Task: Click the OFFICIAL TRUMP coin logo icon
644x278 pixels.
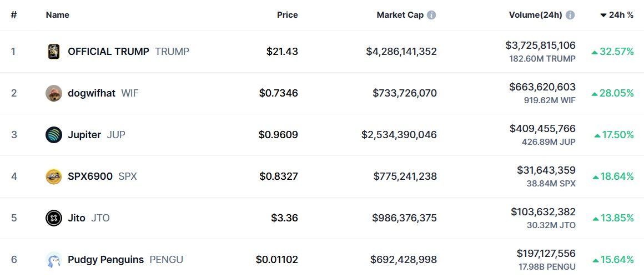Action: (53, 52)
